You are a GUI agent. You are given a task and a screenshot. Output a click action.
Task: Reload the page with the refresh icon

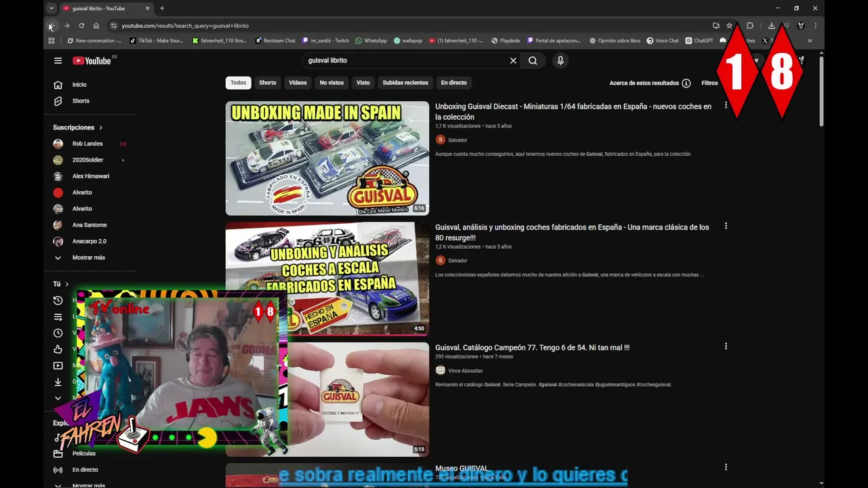point(81,26)
